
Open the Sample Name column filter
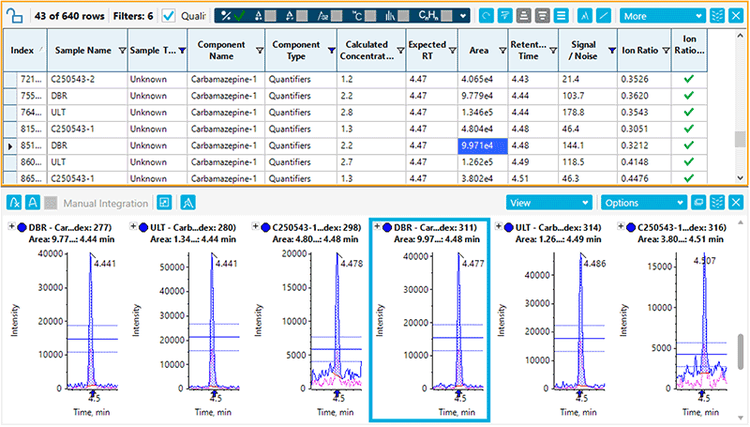(x=122, y=50)
